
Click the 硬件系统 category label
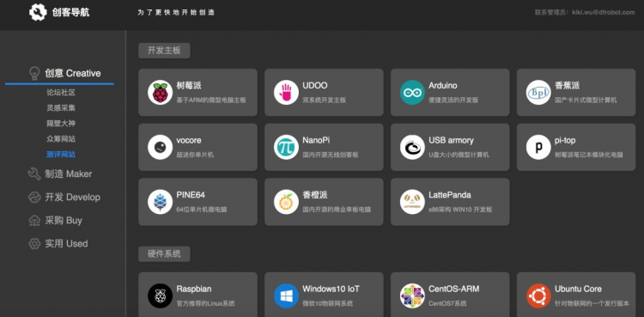click(164, 253)
